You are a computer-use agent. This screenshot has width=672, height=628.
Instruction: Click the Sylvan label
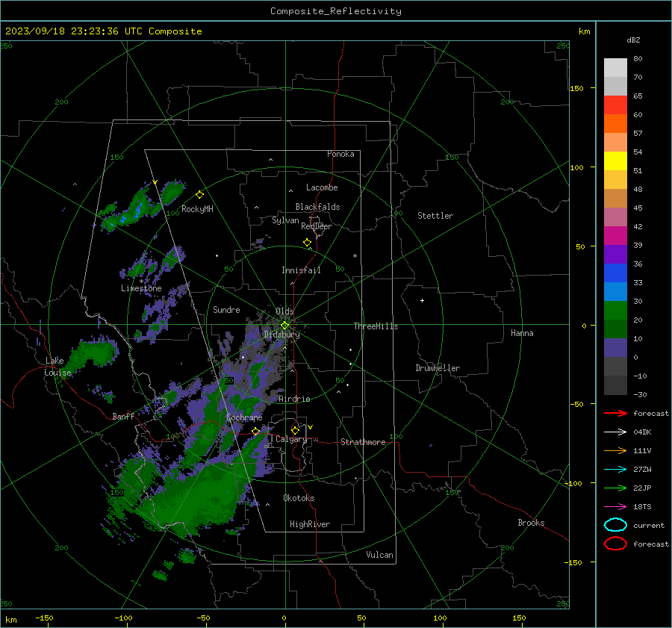point(285,220)
